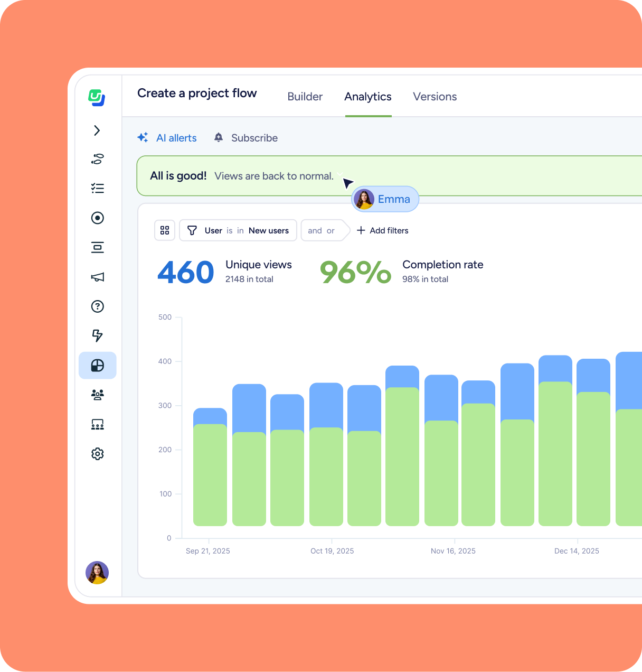Open the team members icon in sidebar
The image size is (642, 672).
97,395
